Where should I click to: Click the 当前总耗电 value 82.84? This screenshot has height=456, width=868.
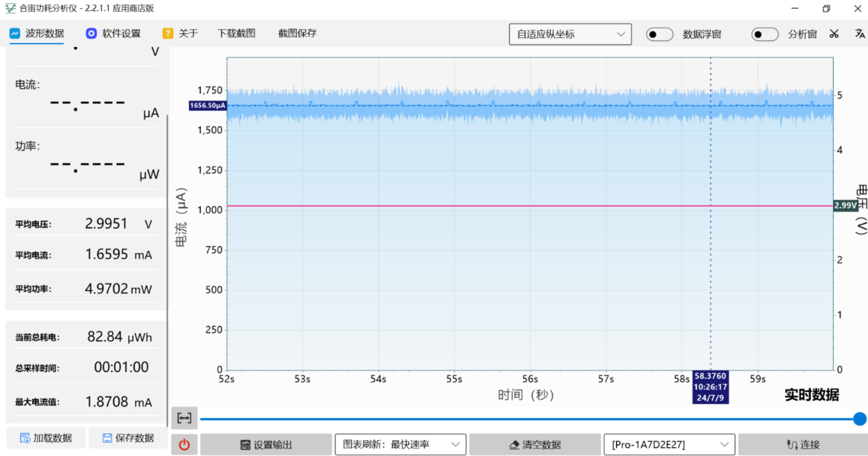click(105, 337)
